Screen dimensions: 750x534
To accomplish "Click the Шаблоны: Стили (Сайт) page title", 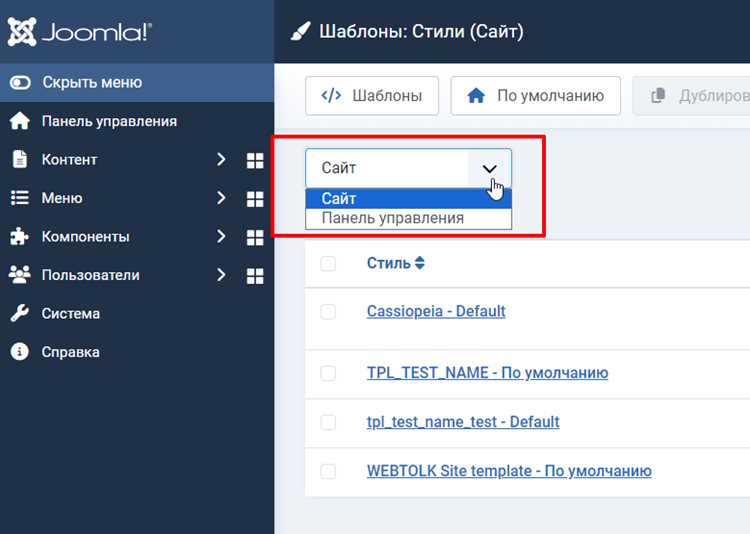I will point(421,32).
